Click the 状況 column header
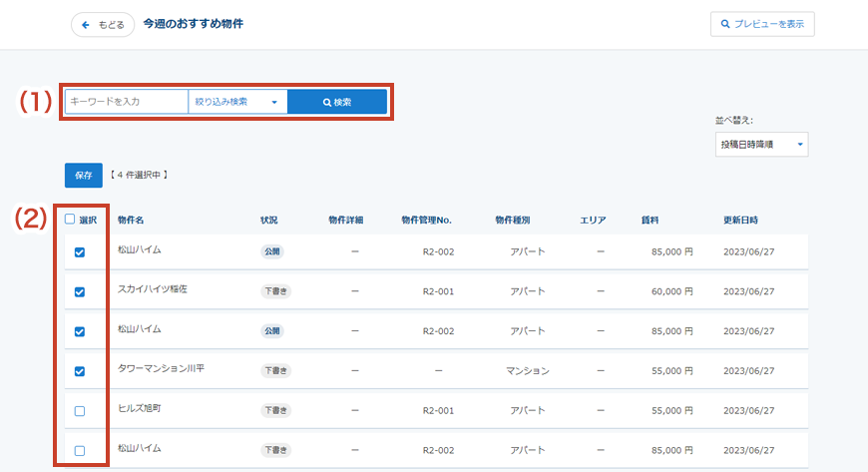The width and height of the screenshot is (868, 472). (x=268, y=220)
